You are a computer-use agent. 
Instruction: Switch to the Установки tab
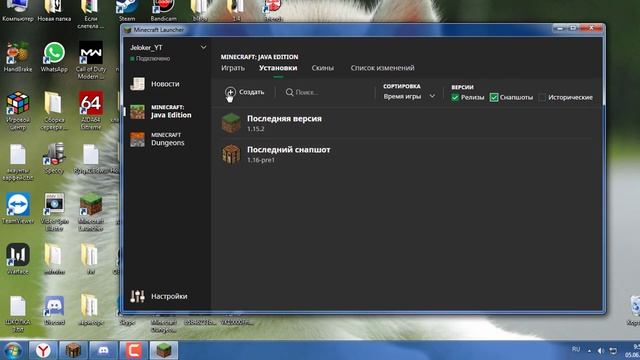(x=278, y=68)
